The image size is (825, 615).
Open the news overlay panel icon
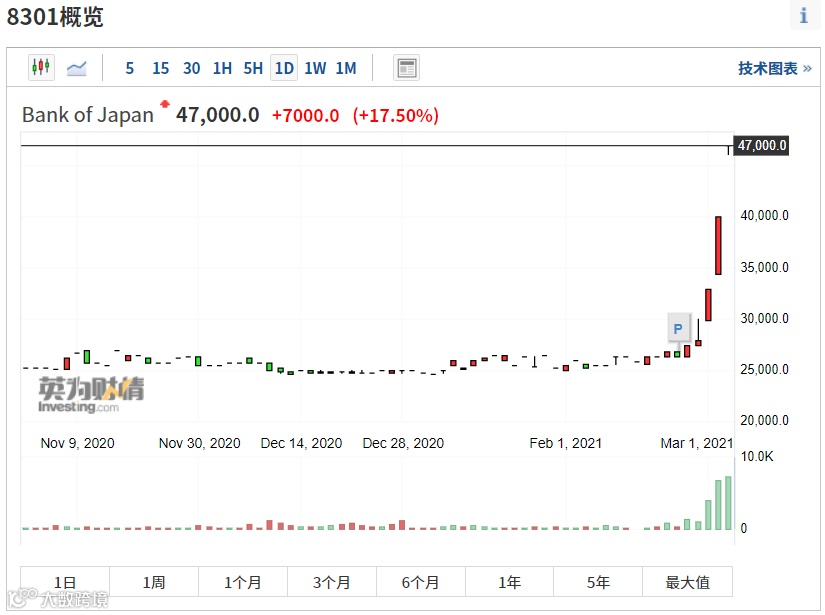point(406,68)
